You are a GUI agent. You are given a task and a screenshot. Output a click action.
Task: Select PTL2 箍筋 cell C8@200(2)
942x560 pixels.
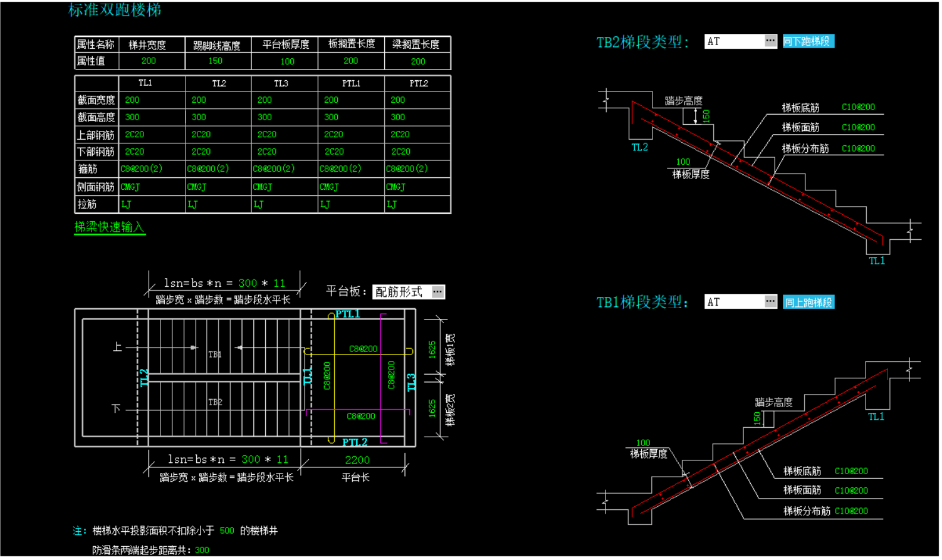(407, 169)
